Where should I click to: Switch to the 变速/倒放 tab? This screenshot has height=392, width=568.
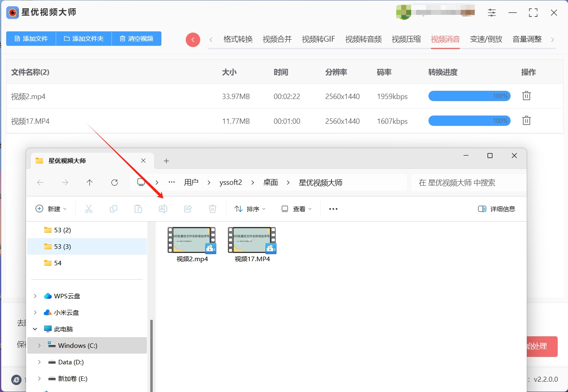point(486,39)
